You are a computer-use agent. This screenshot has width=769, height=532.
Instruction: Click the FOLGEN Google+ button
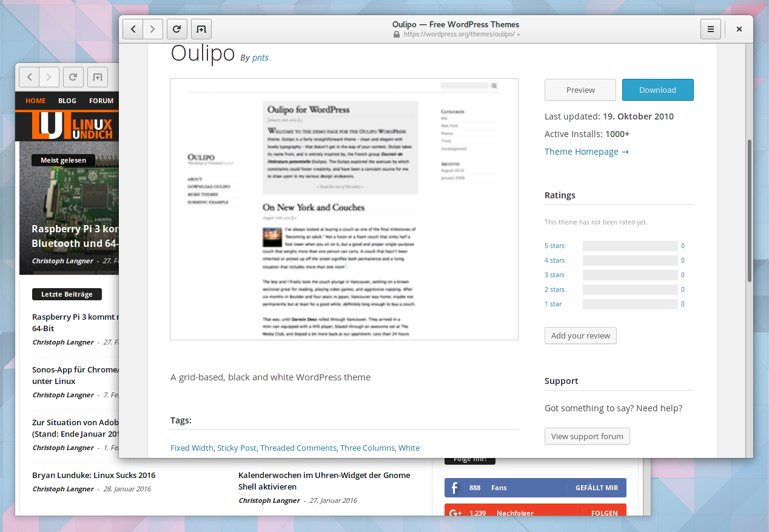[x=605, y=513]
